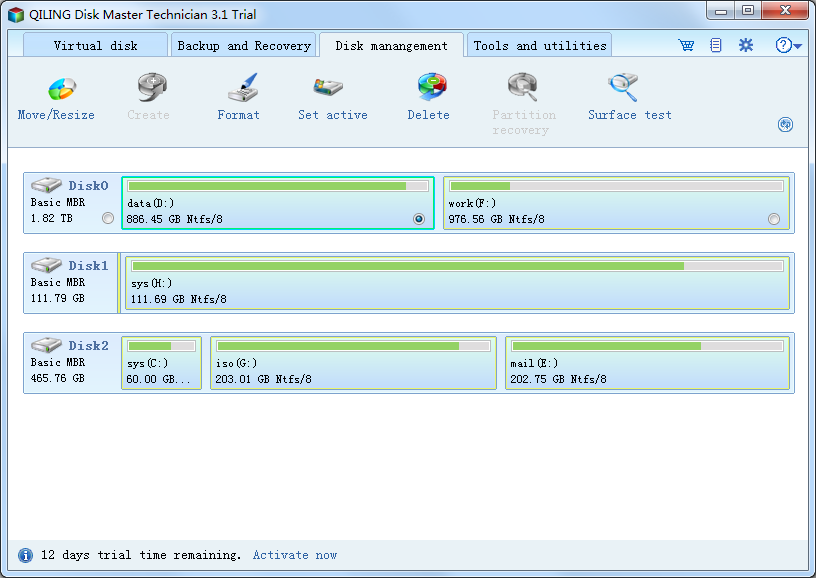
Task: Click the QILING application logo icon
Action: coord(16,15)
